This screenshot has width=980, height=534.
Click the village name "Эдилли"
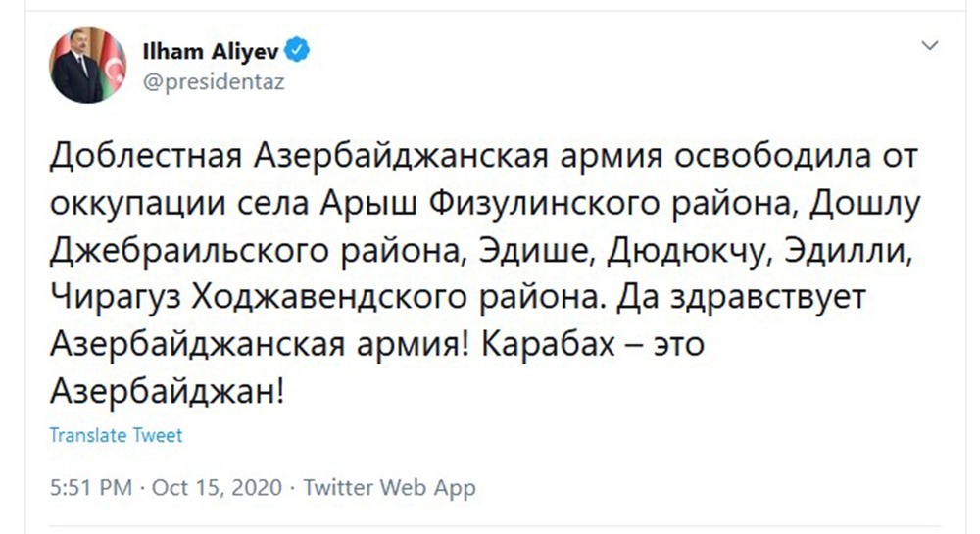click(852, 251)
